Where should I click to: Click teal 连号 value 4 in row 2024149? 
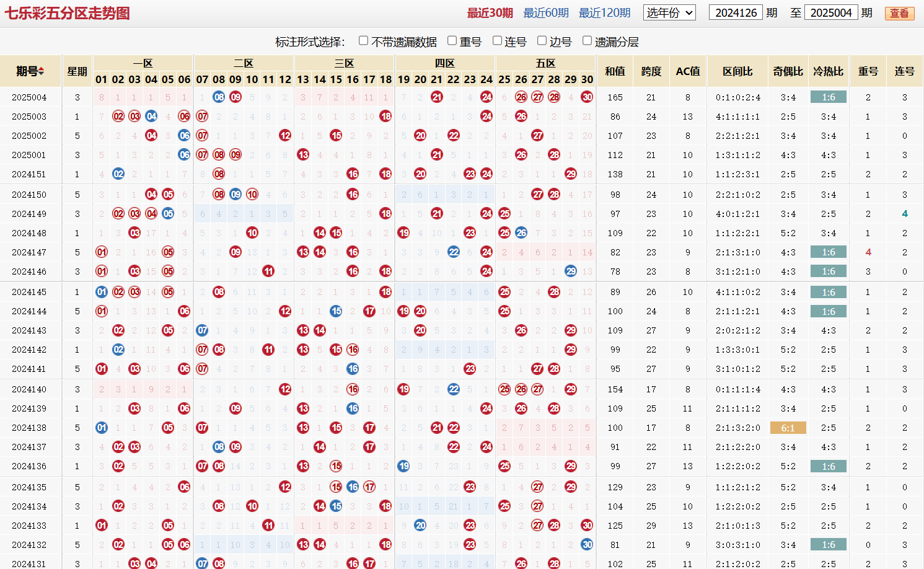pyautogui.click(x=905, y=214)
